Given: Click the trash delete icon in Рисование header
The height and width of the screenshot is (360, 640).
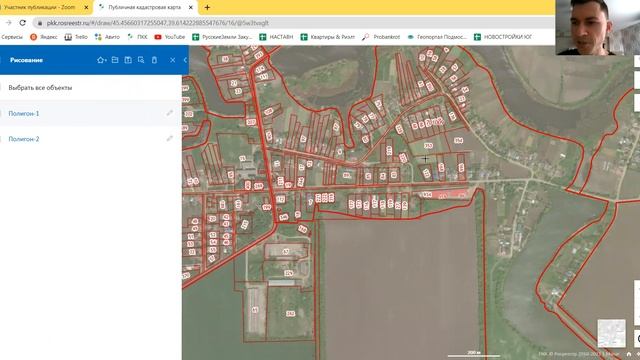Looking at the screenshot, I should point(154,60).
